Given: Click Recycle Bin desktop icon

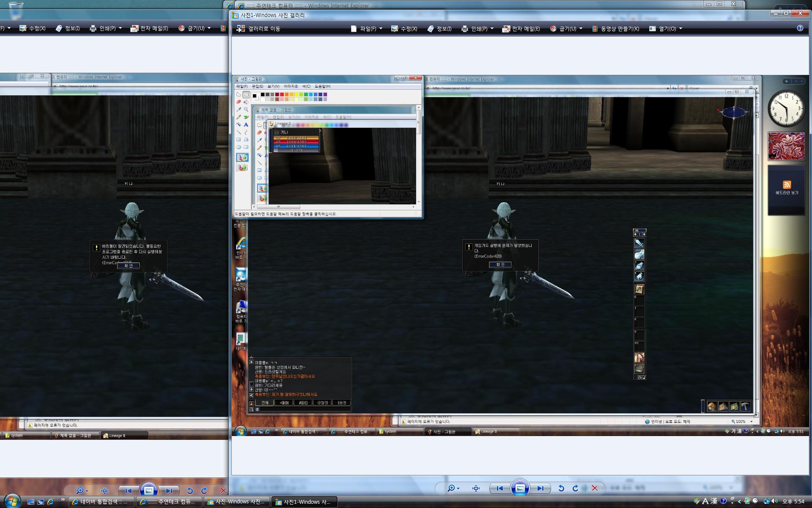Looking at the screenshot, I should [16, 11].
